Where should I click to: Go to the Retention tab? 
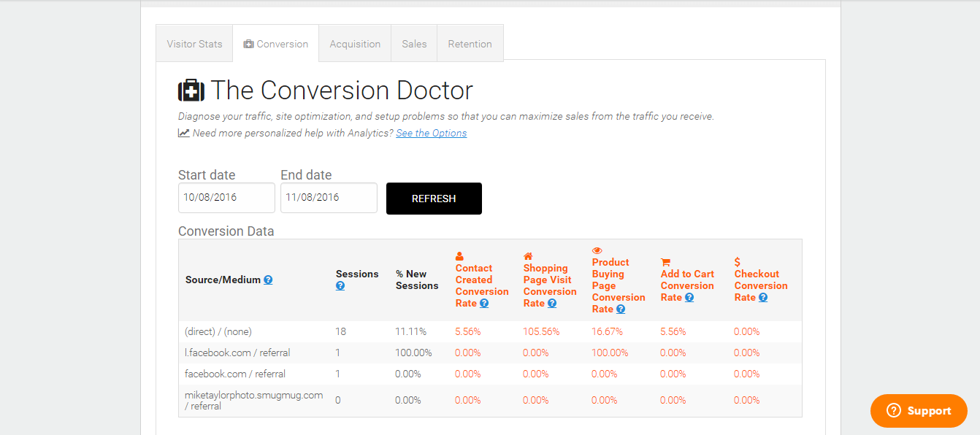(470, 44)
